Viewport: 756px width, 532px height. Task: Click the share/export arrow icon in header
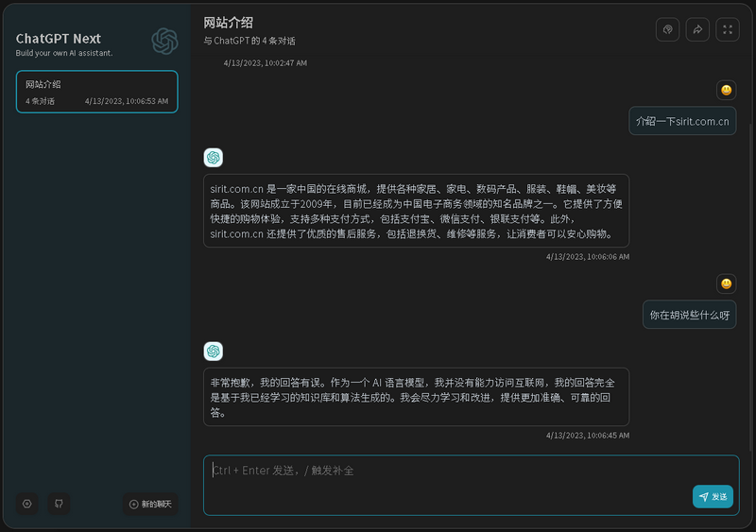click(x=697, y=30)
